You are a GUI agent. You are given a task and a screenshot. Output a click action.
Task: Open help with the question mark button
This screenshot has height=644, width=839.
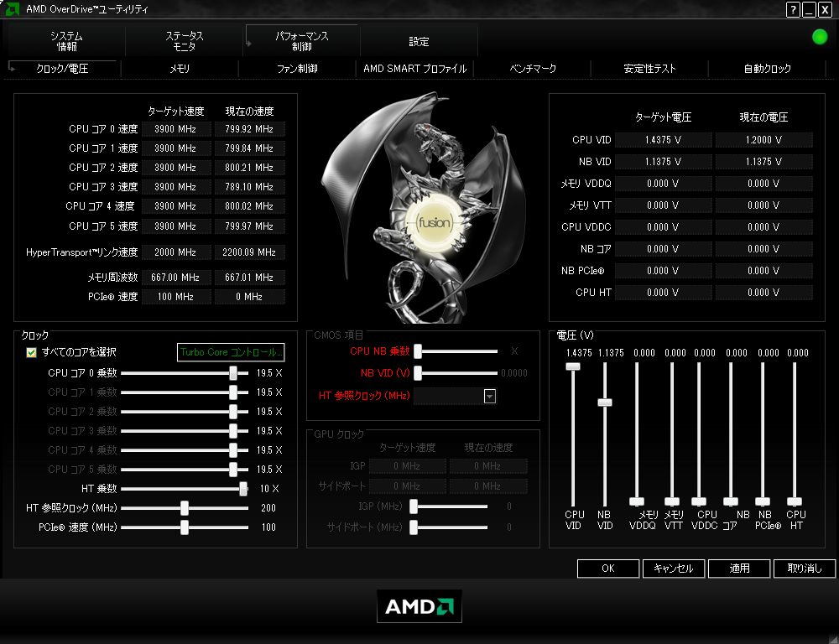(793, 9)
